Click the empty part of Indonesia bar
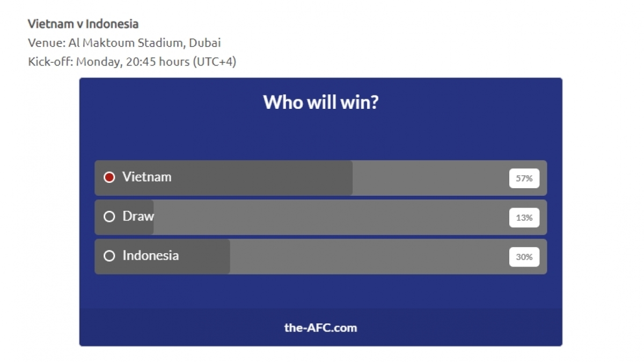Image resolution: width=644 pixels, height=362 pixels. (368, 256)
